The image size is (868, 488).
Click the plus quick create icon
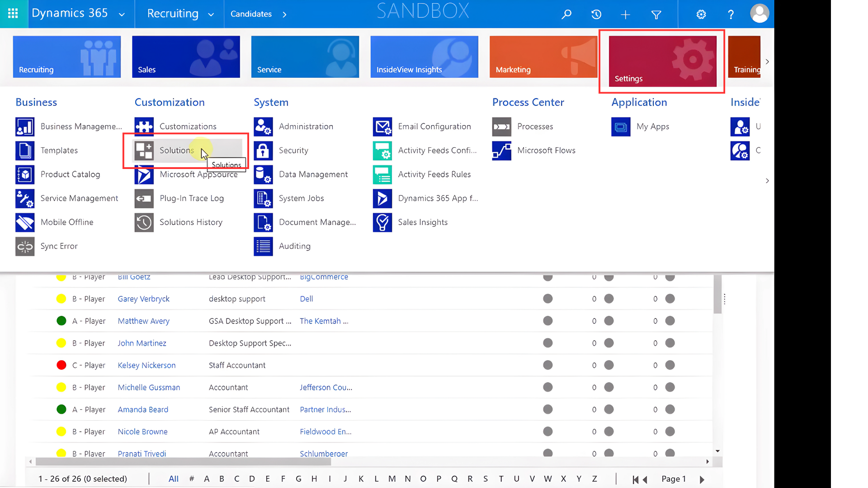[x=625, y=15]
